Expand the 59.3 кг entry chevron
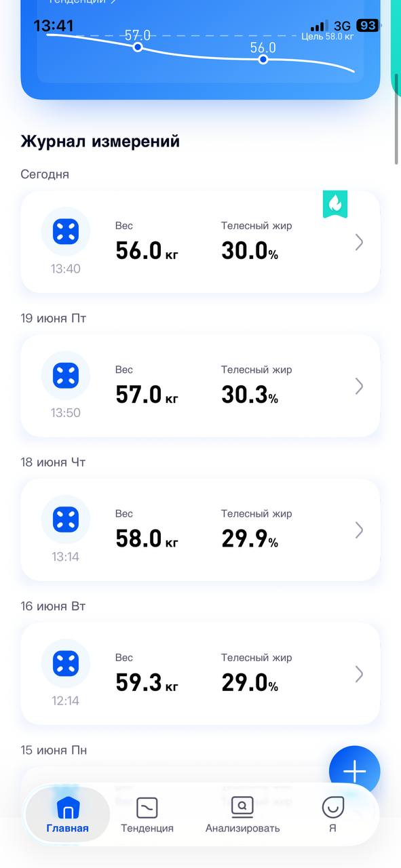The width and height of the screenshot is (401, 868). [x=360, y=674]
